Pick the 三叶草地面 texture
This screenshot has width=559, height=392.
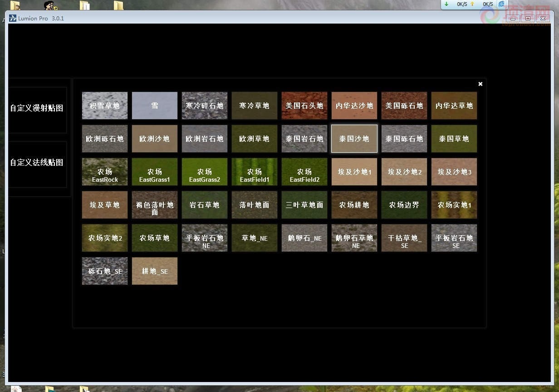tap(304, 205)
